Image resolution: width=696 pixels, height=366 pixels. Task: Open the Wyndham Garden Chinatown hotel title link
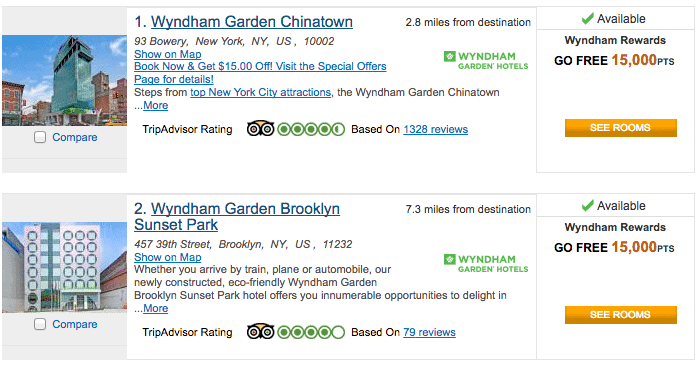click(x=252, y=21)
